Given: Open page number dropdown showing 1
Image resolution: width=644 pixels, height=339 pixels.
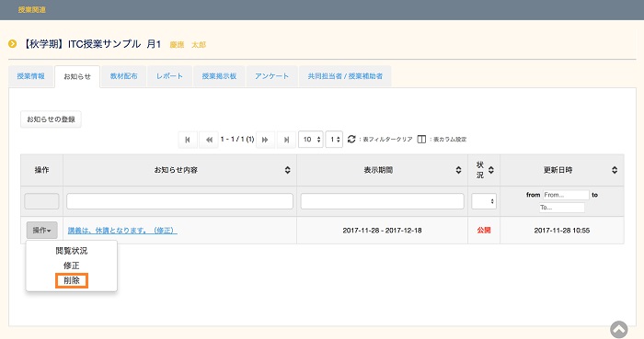Looking at the screenshot, I should (334, 140).
